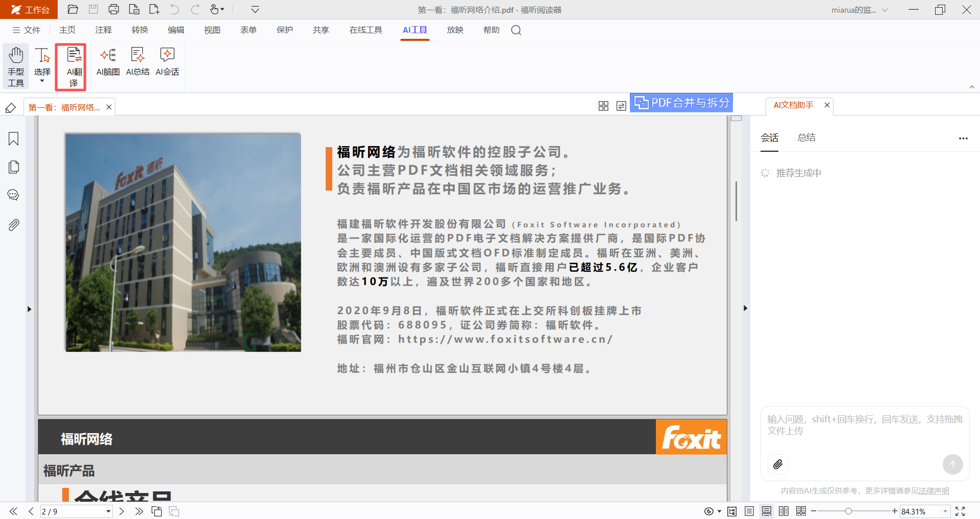
Task: Start an AI会话 chat
Action: 167,62
